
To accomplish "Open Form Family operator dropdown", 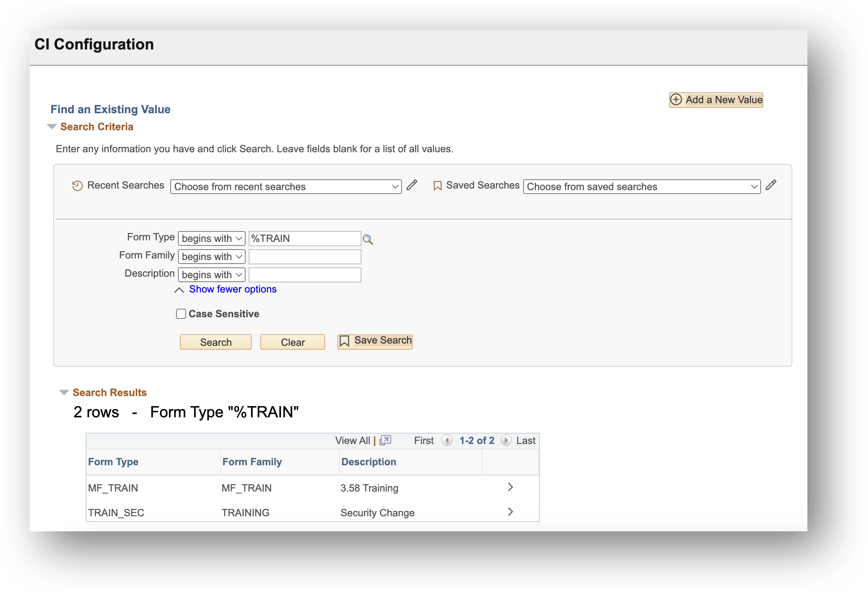I will pos(212,257).
